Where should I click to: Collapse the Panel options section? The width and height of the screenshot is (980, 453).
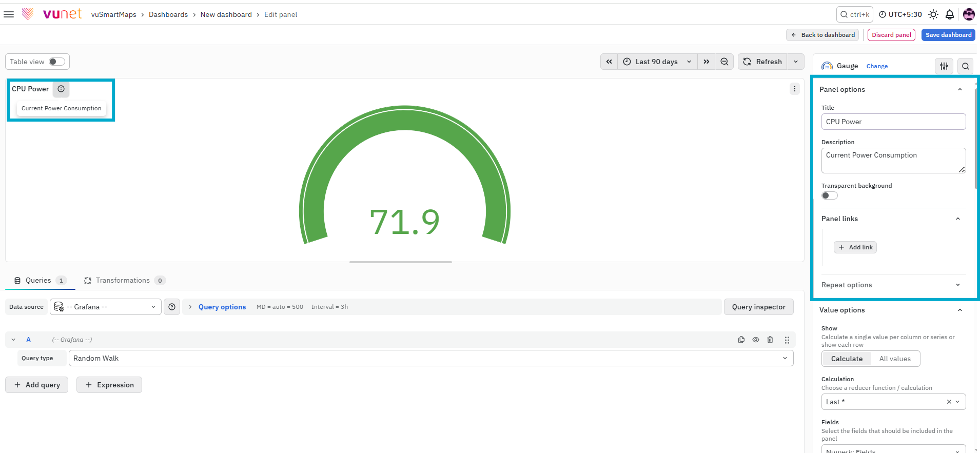click(x=959, y=89)
